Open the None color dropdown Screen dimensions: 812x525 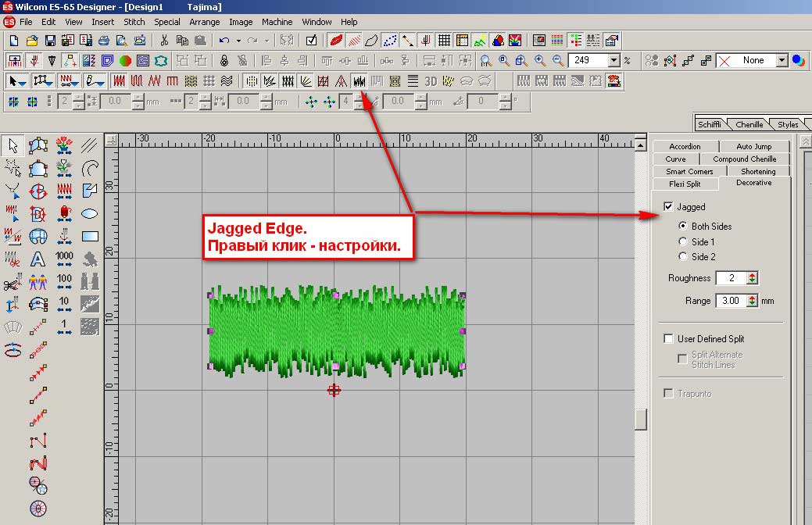782,61
